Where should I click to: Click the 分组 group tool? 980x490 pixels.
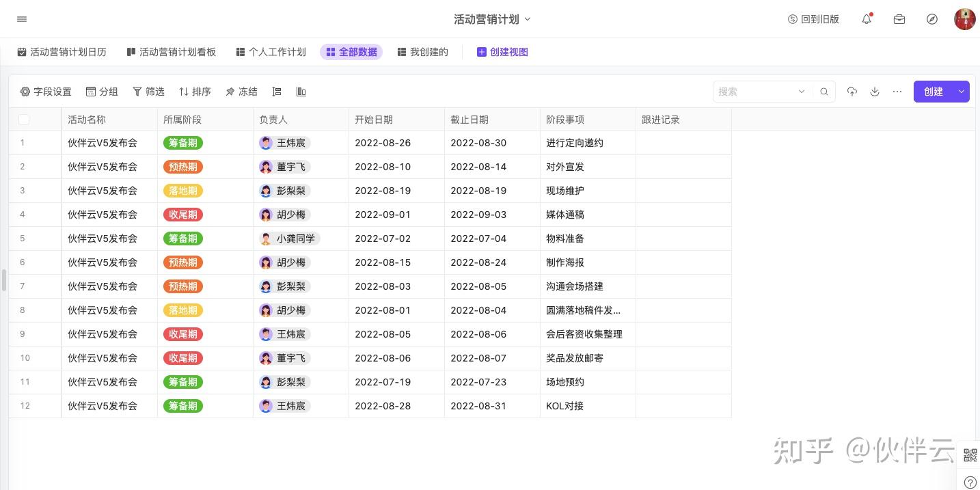102,92
